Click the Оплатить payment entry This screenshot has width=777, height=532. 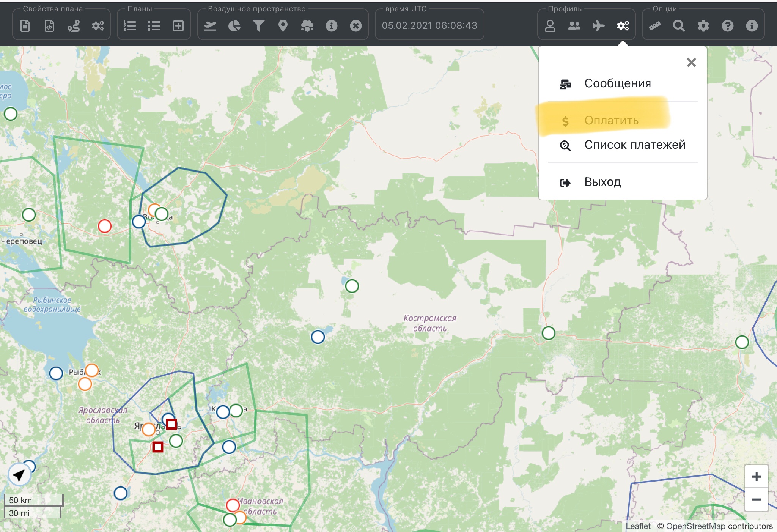[x=611, y=121]
